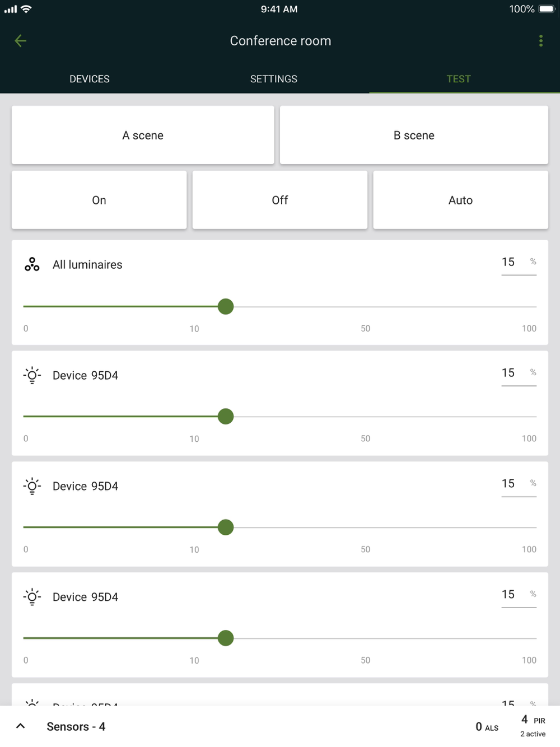
Task: Switch to the Devices tab
Action: click(x=90, y=79)
